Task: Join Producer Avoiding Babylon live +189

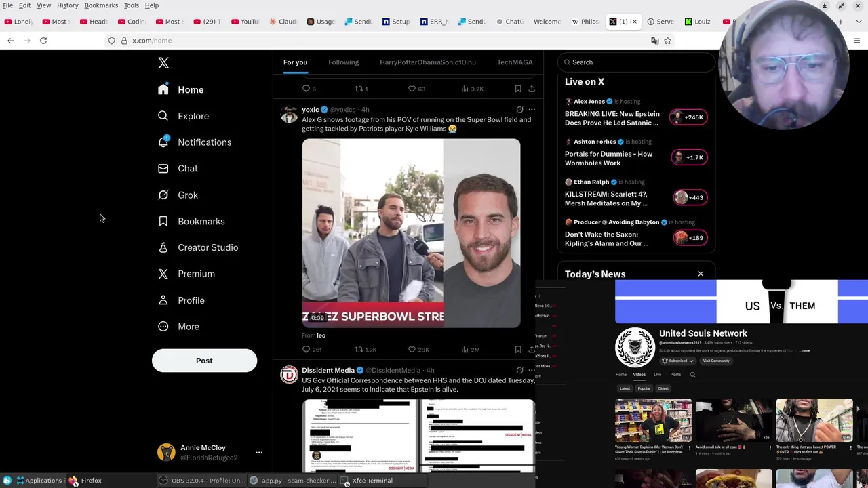Action: (x=690, y=238)
